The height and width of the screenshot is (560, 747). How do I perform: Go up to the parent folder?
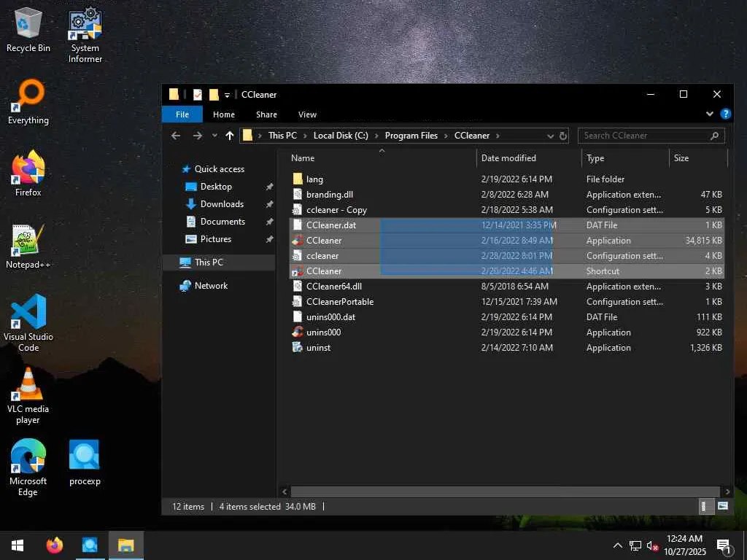[x=230, y=136]
